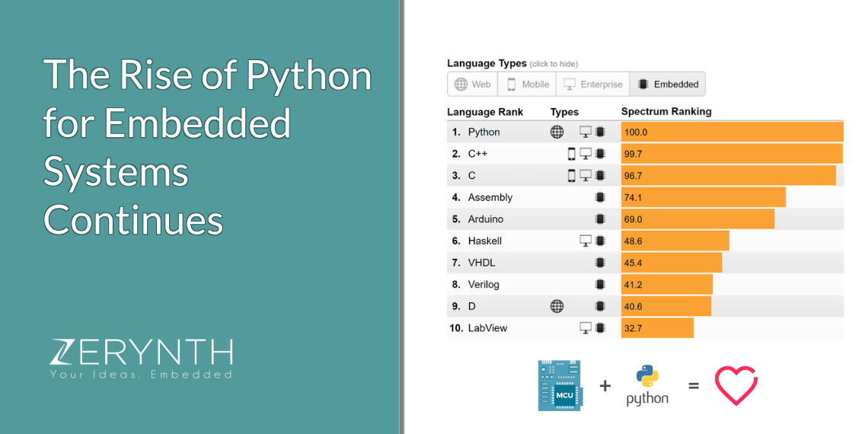The height and width of the screenshot is (434, 868).
Task: Click the chip icon in D row
Action: 599,306
